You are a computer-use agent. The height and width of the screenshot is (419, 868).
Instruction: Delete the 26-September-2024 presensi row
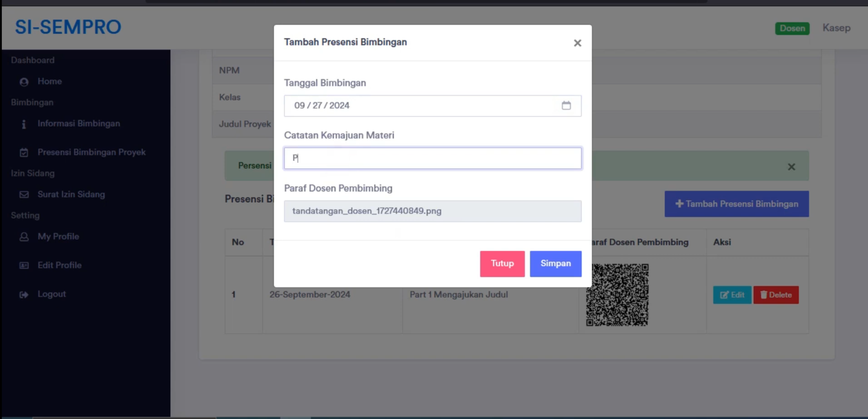point(776,295)
